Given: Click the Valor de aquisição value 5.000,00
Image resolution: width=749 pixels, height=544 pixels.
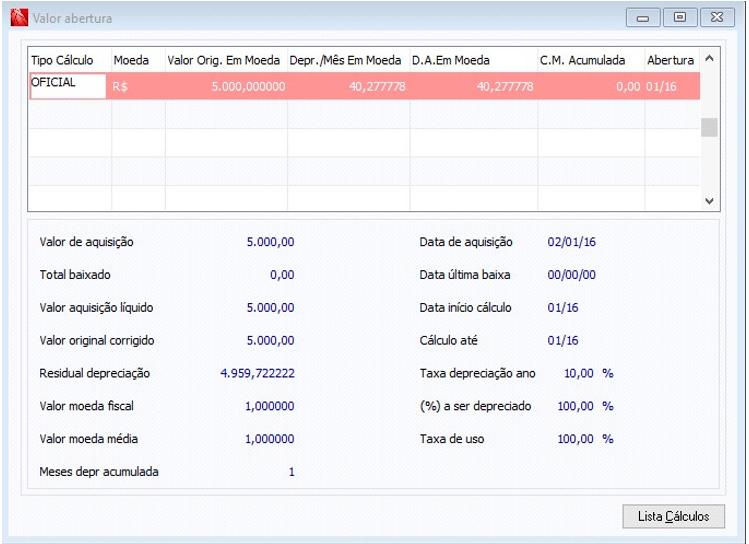Looking at the screenshot, I should coord(270,242).
